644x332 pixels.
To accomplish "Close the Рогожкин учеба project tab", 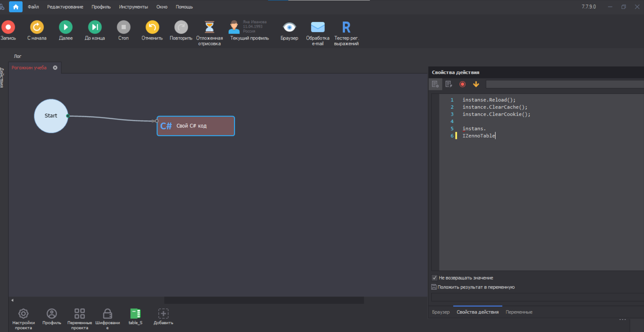I will point(55,68).
